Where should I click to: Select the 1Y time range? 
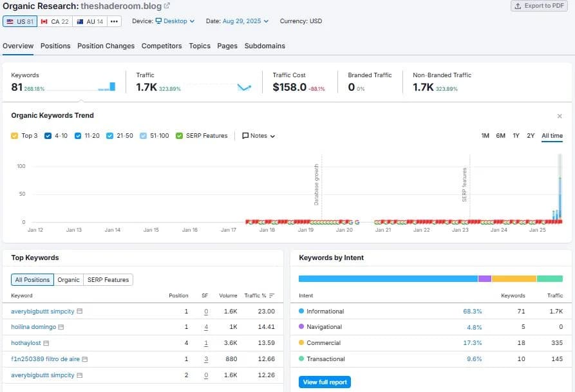coord(516,136)
